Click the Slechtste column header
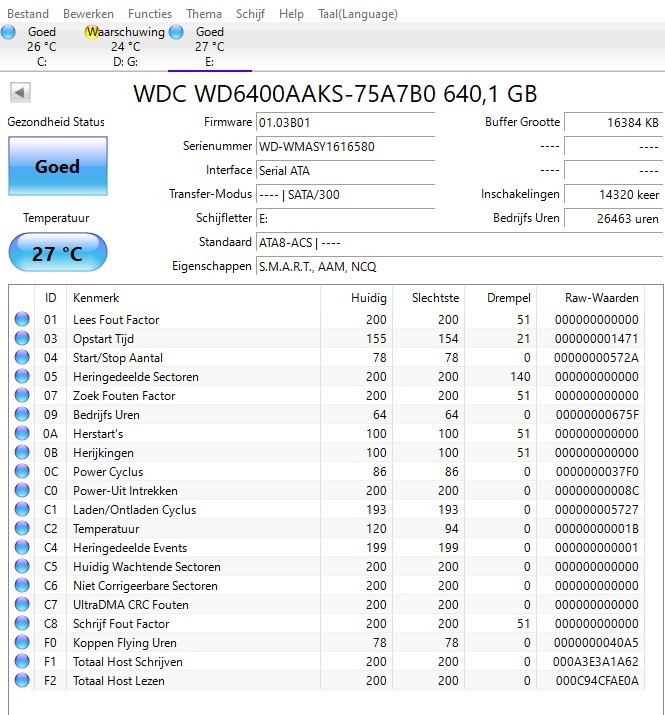Image resolution: width=665 pixels, height=715 pixels. (x=429, y=298)
